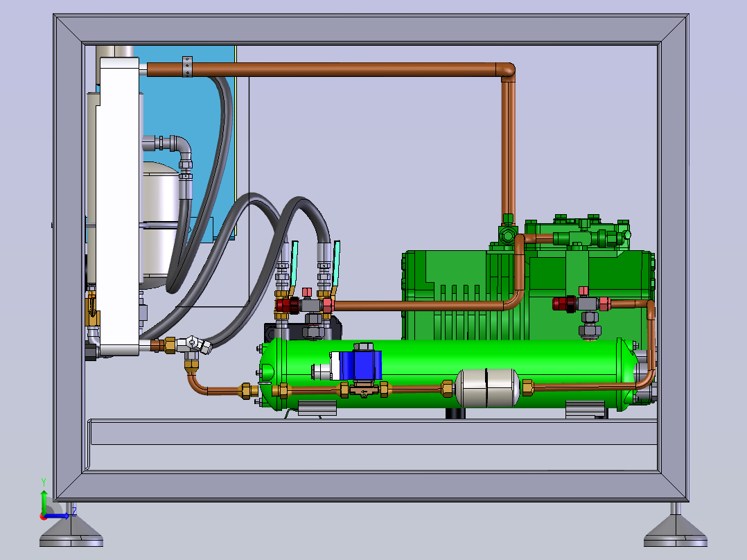
Task: Select the gray pipe elbow on the heat exchanger
Action: point(182,147)
